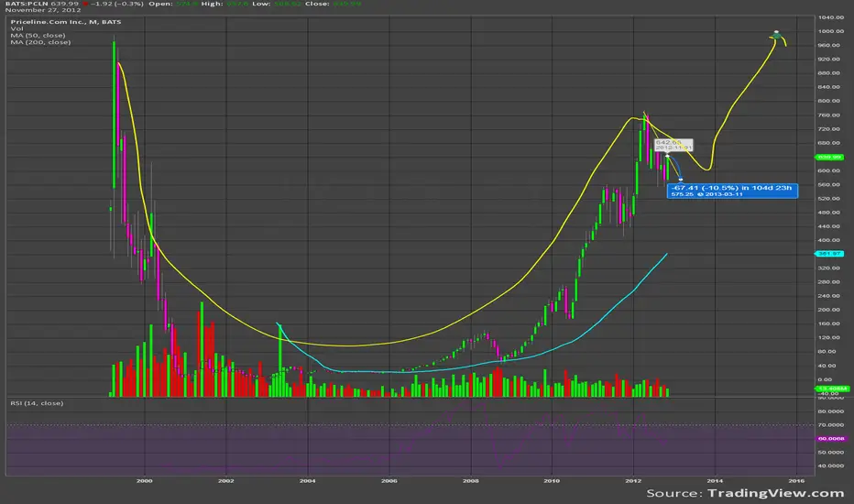
Task: Click the MA (50, close) legend entry
Action: coord(38,36)
